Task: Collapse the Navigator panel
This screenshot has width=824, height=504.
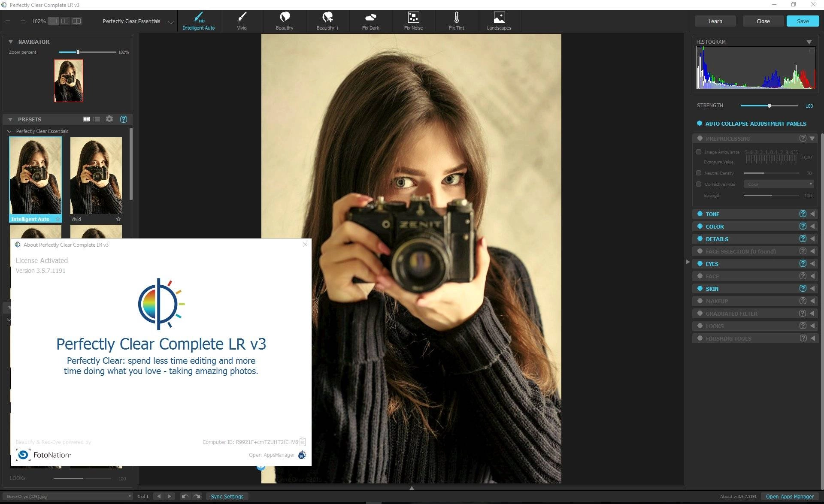Action: point(11,42)
